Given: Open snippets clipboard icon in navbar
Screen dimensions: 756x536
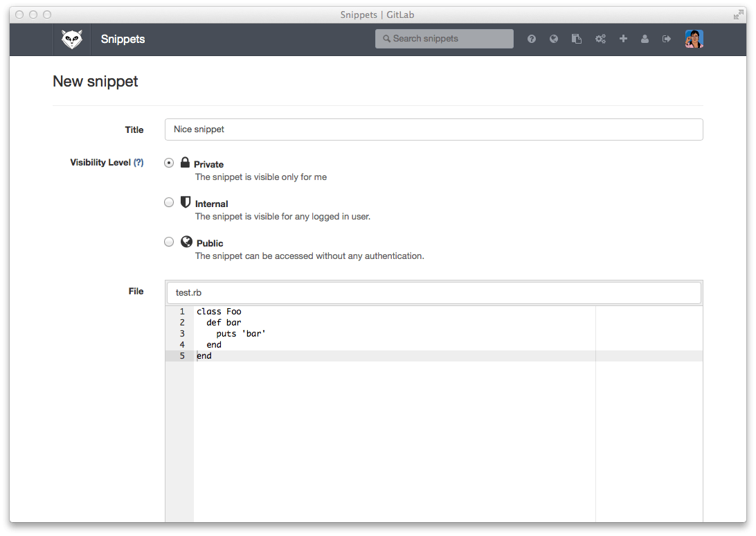Looking at the screenshot, I should (x=577, y=39).
